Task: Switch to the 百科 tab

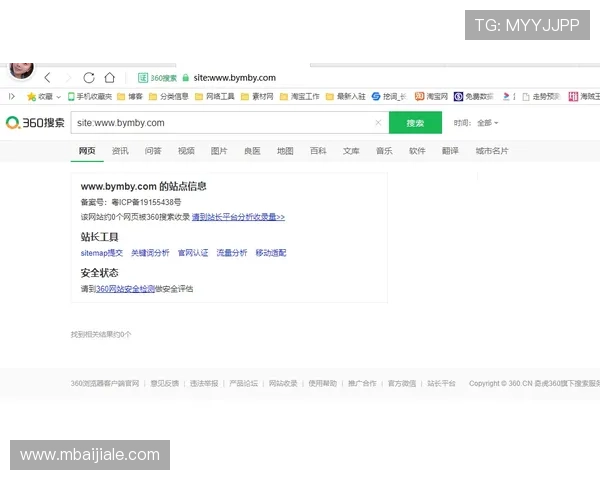Action: [318, 151]
